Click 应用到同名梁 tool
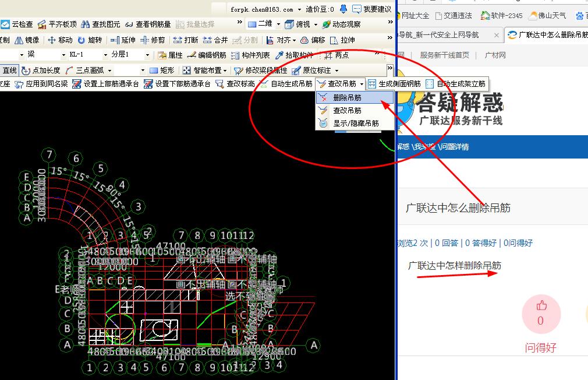 tap(41, 84)
